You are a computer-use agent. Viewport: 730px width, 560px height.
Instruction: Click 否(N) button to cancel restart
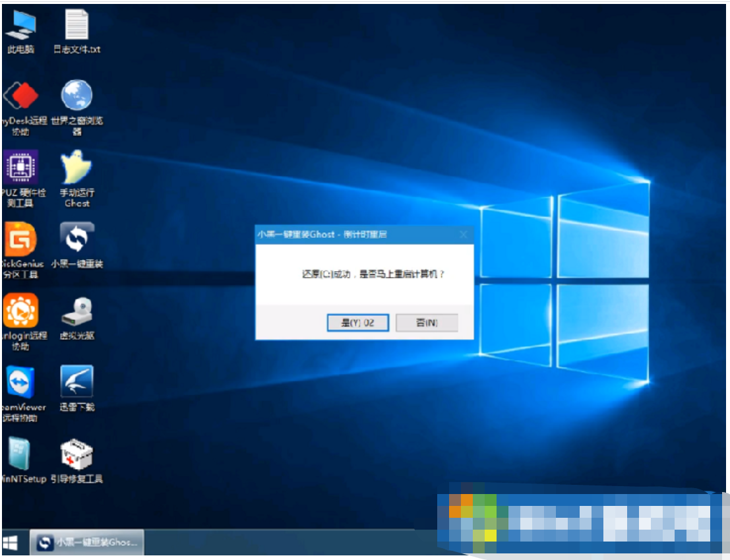click(427, 323)
